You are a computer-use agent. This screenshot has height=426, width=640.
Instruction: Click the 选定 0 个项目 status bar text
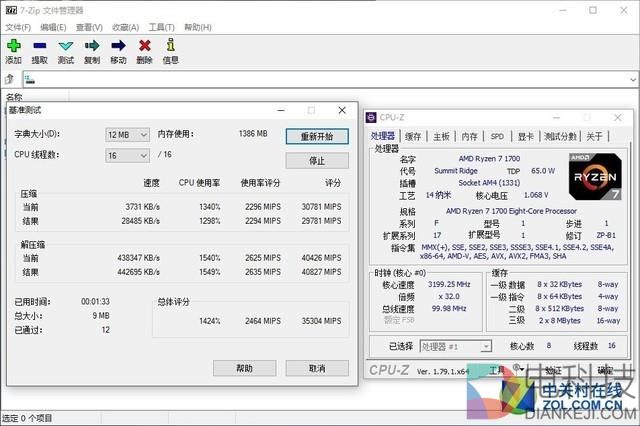[x=27, y=418]
